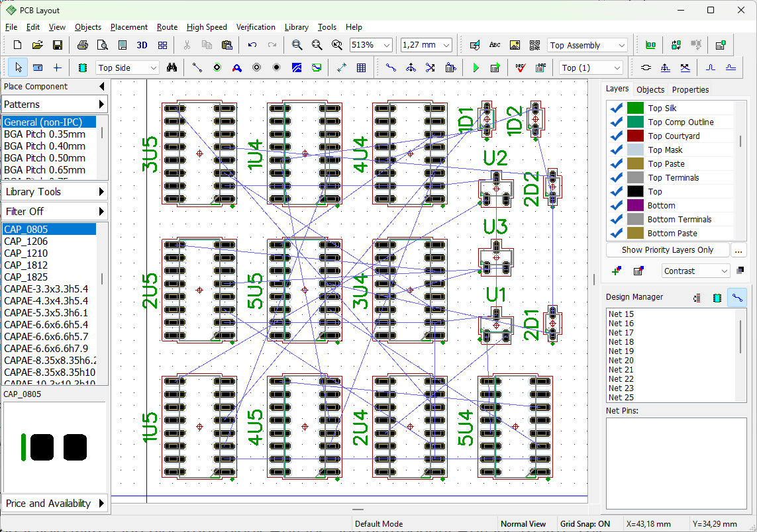Insert picture with the image icon

[x=515, y=45]
